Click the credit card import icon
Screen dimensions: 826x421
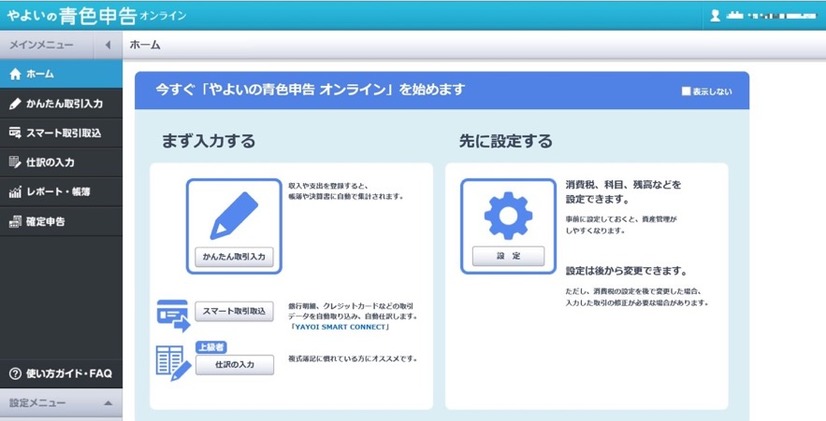(173, 316)
